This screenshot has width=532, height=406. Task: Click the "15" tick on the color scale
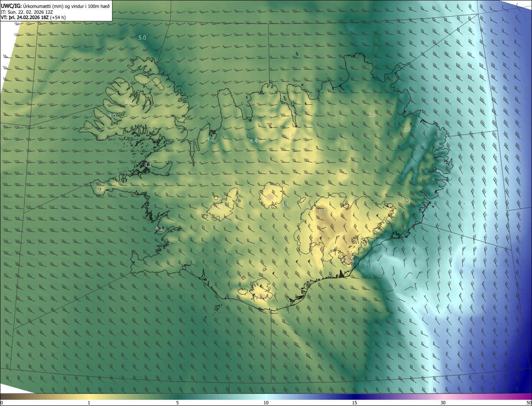(x=355, y=403)
